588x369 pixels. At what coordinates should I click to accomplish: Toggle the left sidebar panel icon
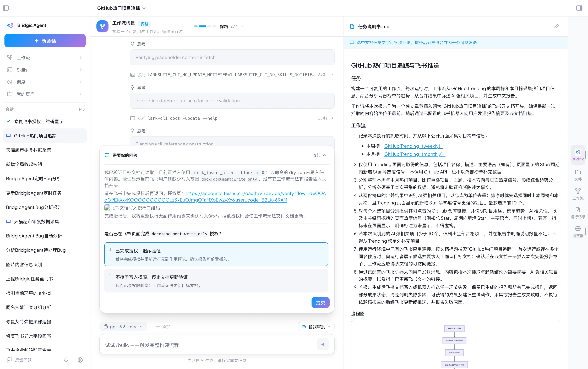[x=6, y=8]
